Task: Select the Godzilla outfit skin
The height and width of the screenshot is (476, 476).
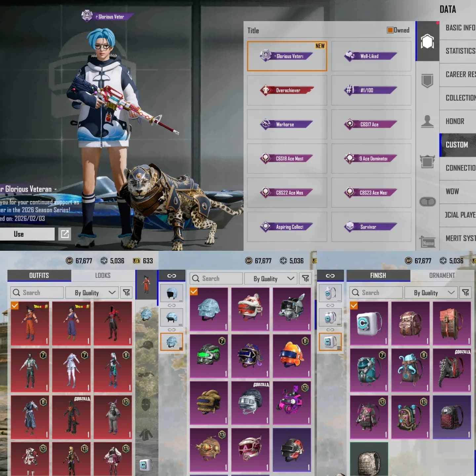Action: tap(71, 417)
